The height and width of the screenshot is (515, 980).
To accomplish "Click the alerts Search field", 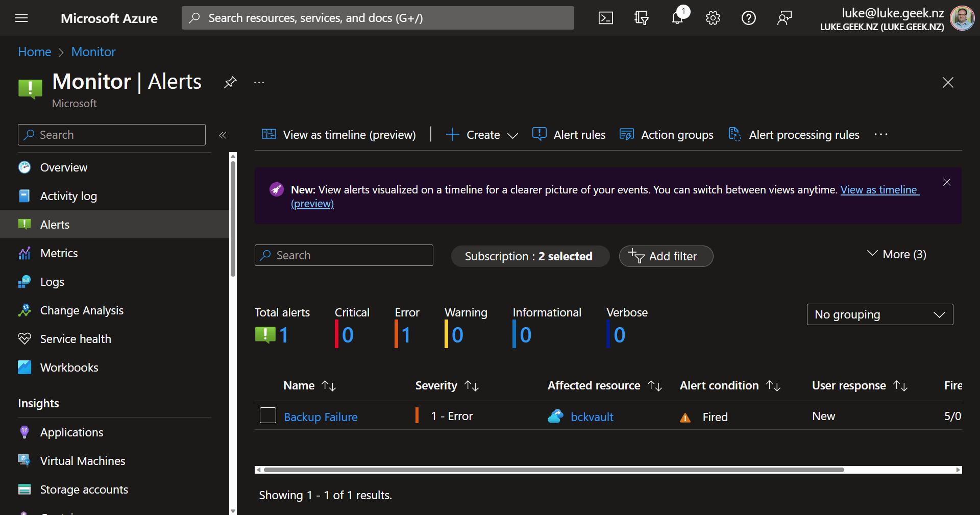I will coord(344,255).
